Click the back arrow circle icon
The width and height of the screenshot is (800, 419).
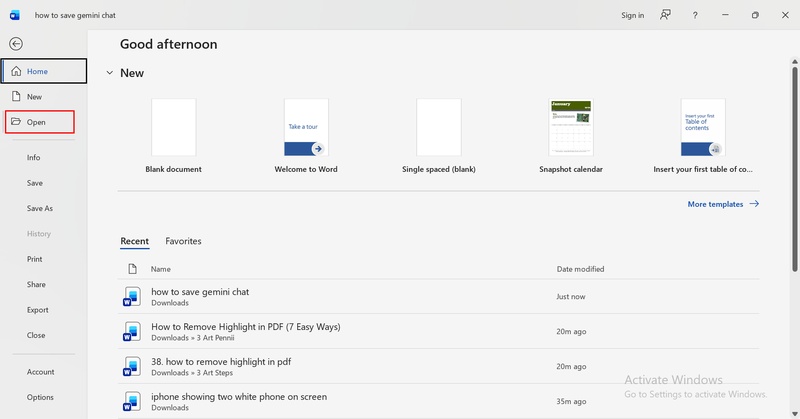16,44
